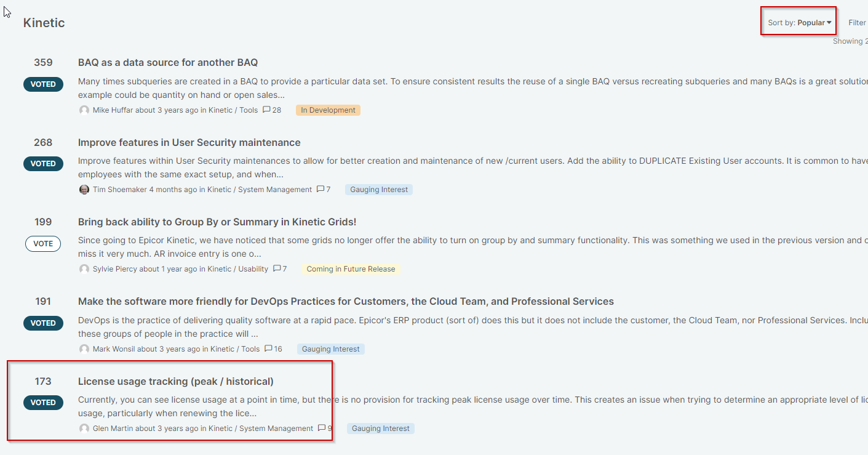
Task: Click description starting 'Since going to Epicor Kinetic'
Action: click(472, 247)
